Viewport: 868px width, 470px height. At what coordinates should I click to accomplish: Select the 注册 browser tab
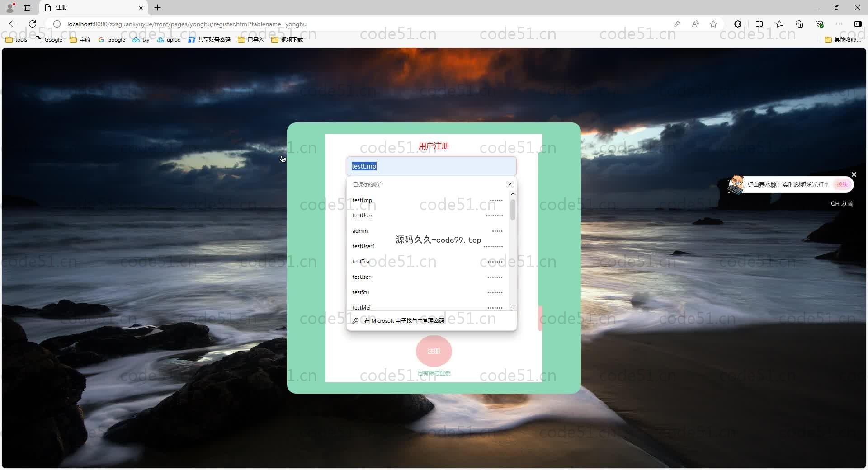click(94, 8)
